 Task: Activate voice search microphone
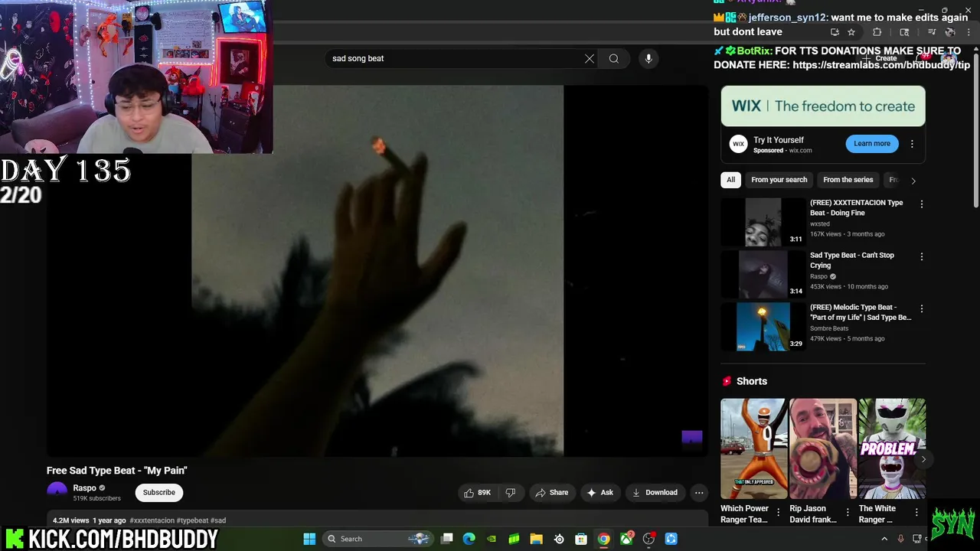click(648, 58)
